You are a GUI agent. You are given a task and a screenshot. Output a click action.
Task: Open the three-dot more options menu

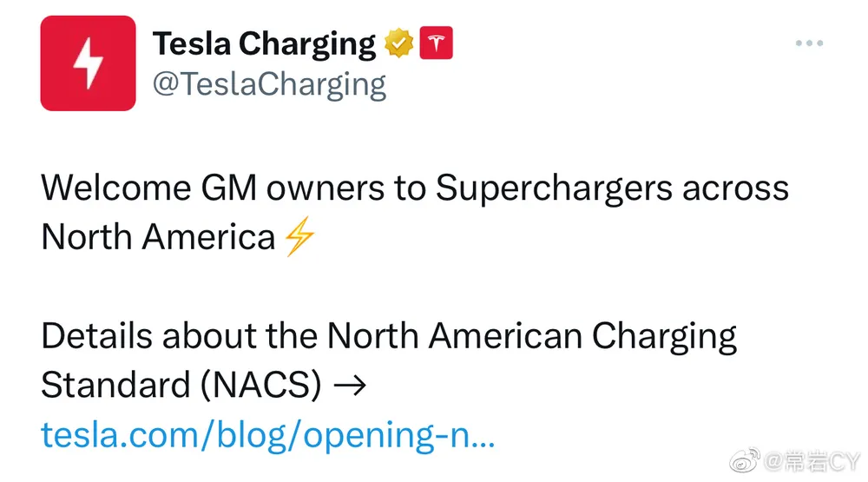pyautogui.click(x=809, y=43)
